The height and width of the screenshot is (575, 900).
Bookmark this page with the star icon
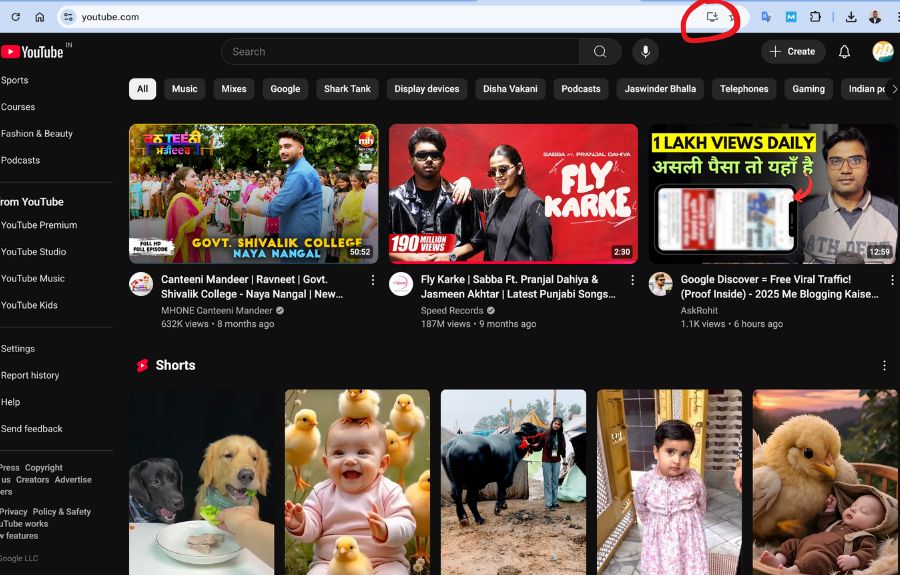(x=732, y=18)
